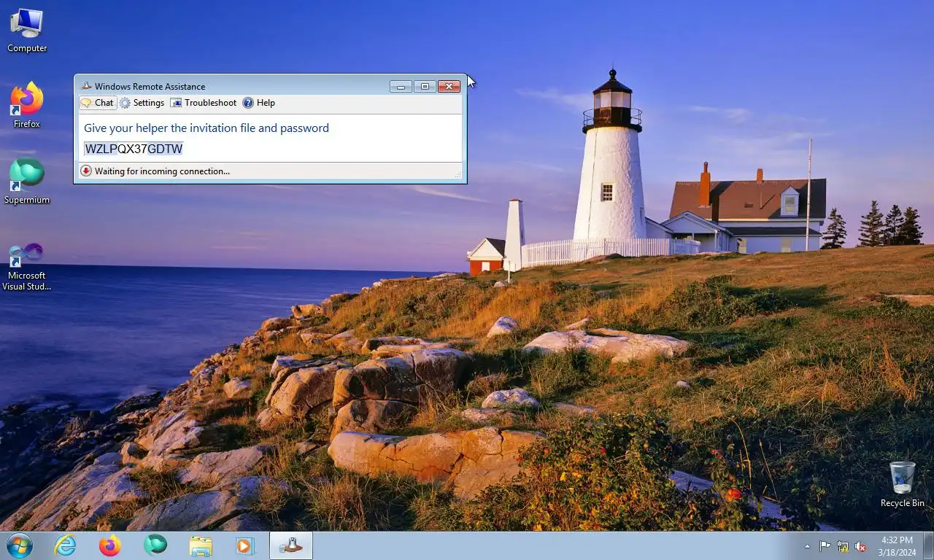
Task: Open the clock showing 4:32 PM
Action: tap(897, 546)
